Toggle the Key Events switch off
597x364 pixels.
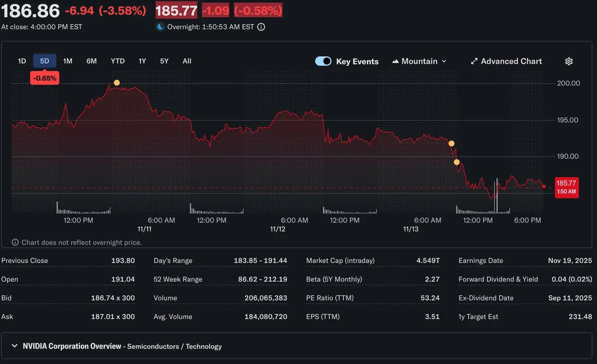[323, 61]
